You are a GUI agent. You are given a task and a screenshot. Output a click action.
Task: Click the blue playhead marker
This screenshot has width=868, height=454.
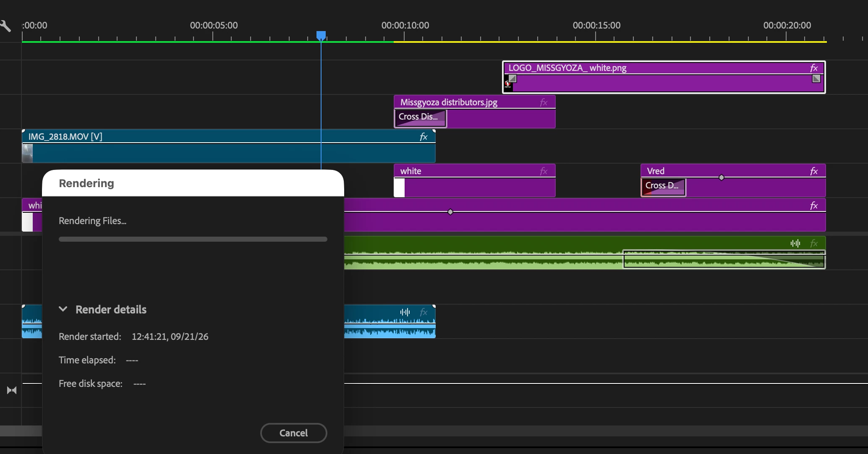(321, 36)
